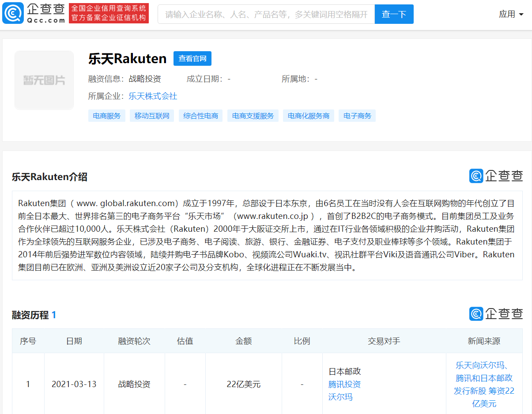The image size is (532, 414).
Task: Select the 移动互联网 tag
Action: [x=152, y=116]
